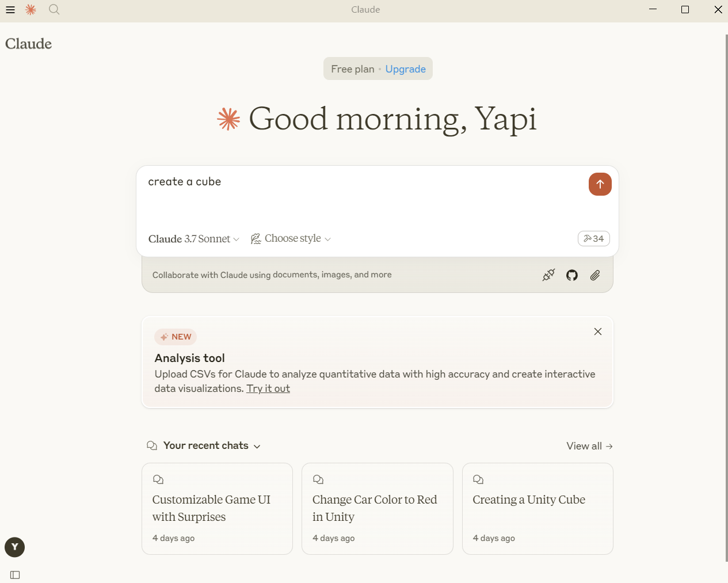Open the Claude 3.7 Sonnet model dropdown
Screen dimensions: 728x583
click(x=193, y=239)
